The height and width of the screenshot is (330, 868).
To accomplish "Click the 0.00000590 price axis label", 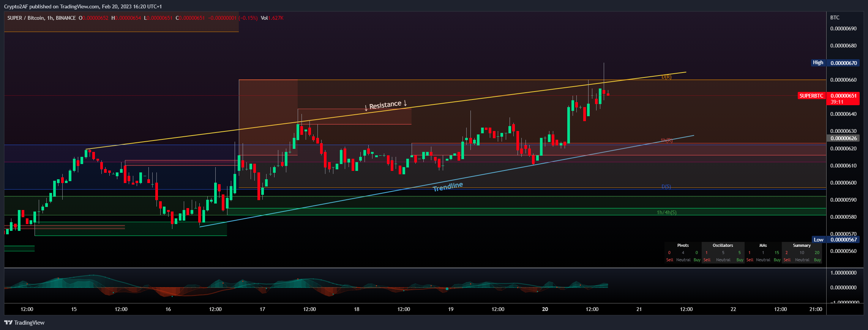I will [843, 200].
